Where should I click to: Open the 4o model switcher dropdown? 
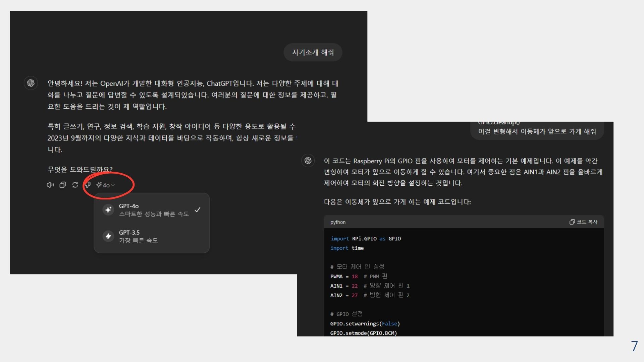pos(105,185)
